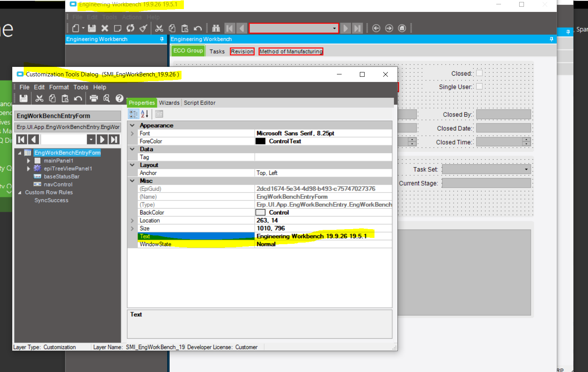This screenshot has height=372, width=588.
Task: Click the Property Pages icon in Properties grid toolbar
Action: tap(159, 114)
